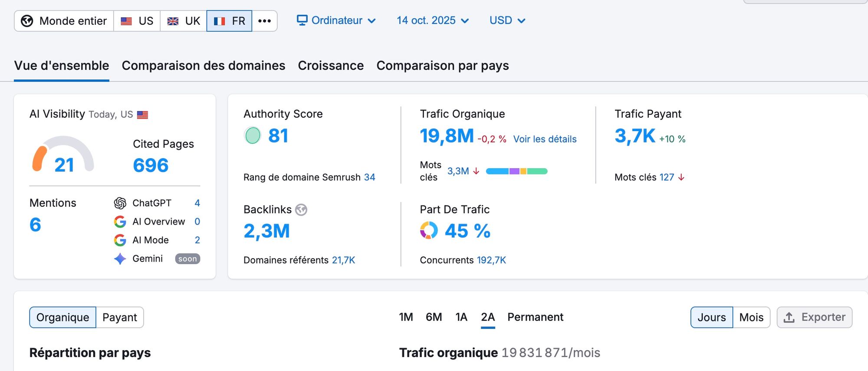
Task: Click the Google icon next to AI Mode
Action: tap(120, 240)
